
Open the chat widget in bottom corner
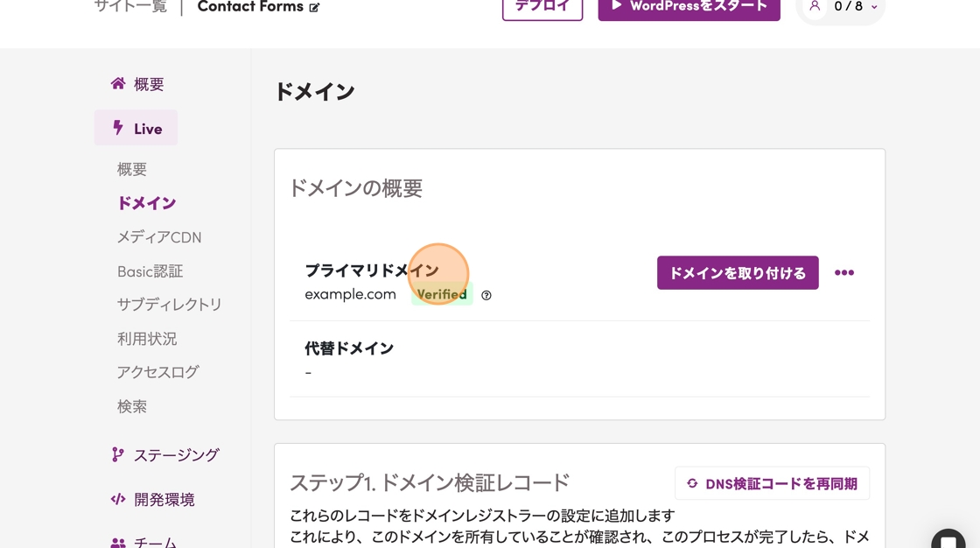(x=948, y=539)
